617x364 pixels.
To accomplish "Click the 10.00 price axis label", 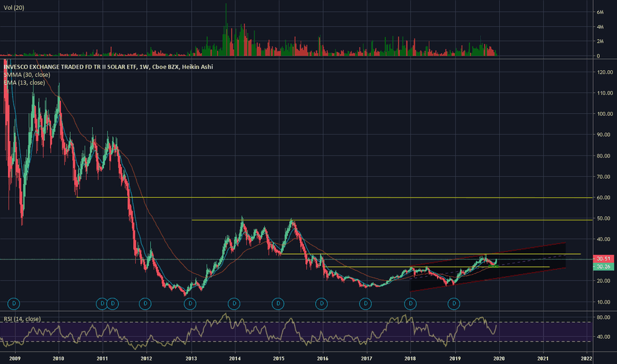I will [x=605, y=302].
